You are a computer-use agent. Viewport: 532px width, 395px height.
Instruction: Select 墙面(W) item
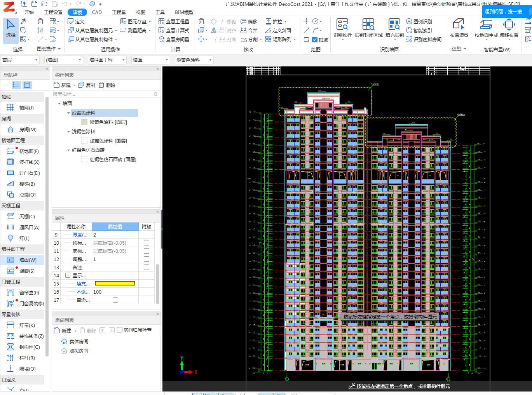pyautogui.click(x=23, y=260)
